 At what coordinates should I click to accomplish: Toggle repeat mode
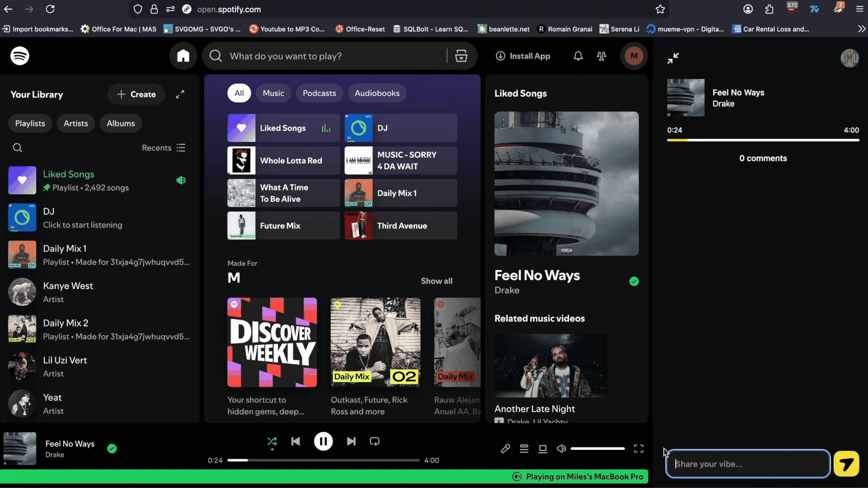[375, 441]
